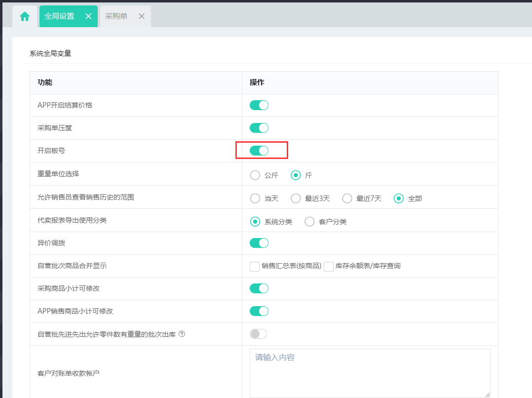532x398 pixels.
Task: Click the 客户对账单收款帐户 text area
Action: point(370,373)
